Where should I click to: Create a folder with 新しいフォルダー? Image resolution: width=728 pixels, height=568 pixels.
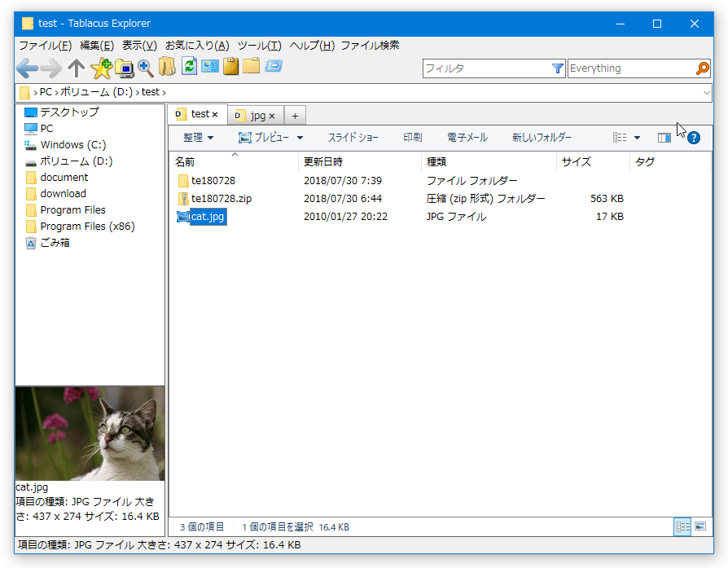click(x=542, y=137)
